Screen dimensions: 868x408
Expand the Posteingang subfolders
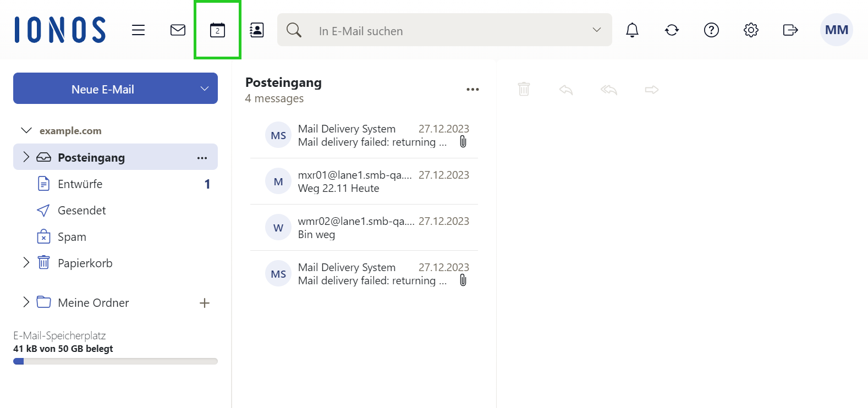coord(26,157)
